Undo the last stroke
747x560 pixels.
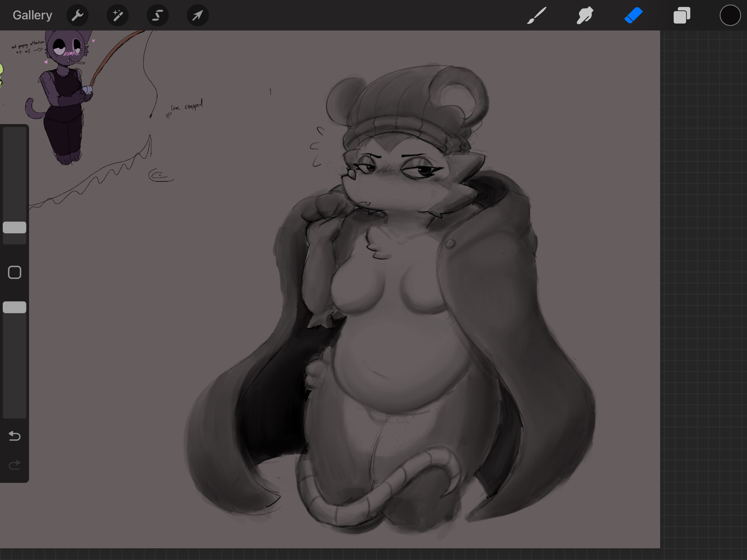coord(15,436)
